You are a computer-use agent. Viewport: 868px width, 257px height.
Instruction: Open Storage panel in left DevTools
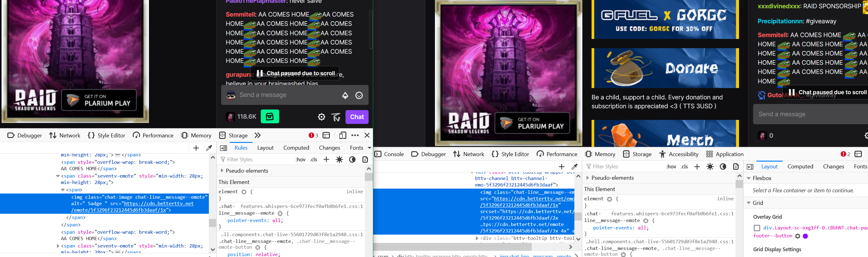[233, 135]
